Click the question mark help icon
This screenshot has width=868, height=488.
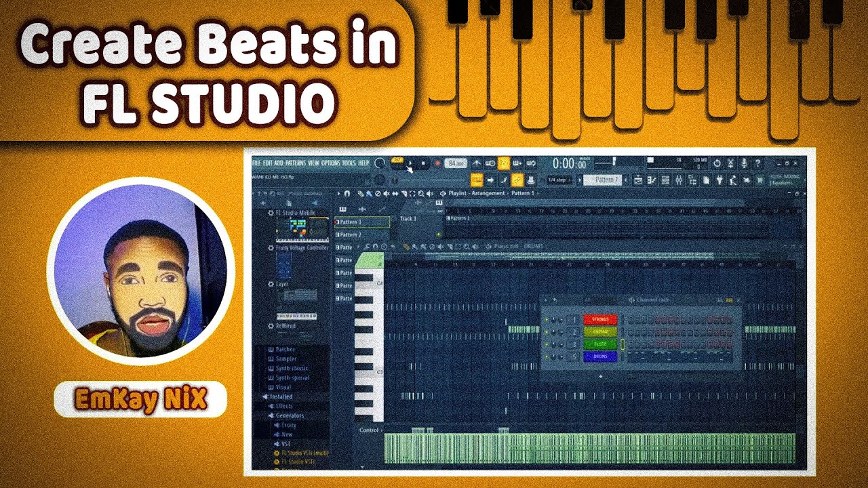click(757, 163)
